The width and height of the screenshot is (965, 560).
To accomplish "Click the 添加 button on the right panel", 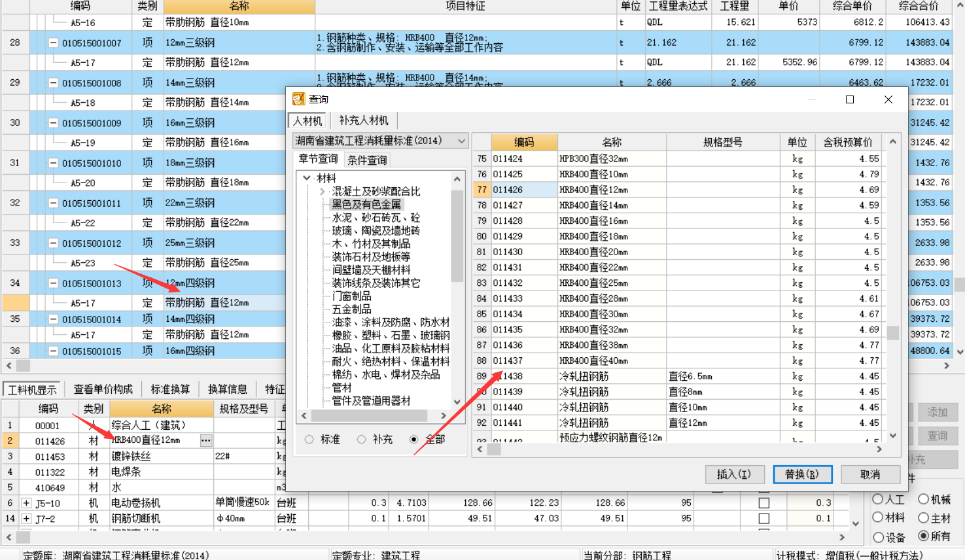I will pos(937,412).
